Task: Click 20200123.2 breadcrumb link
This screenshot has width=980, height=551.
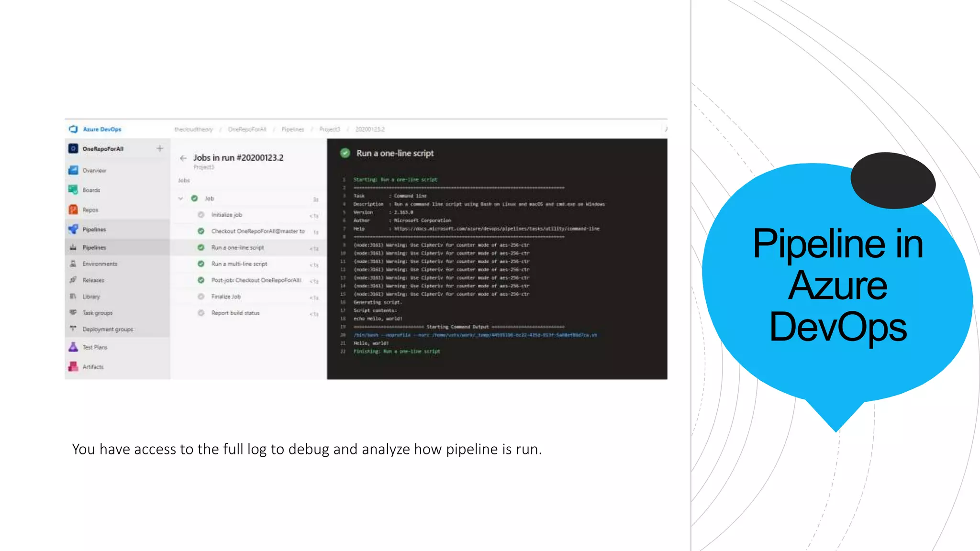Action: [x=370, y=129]
